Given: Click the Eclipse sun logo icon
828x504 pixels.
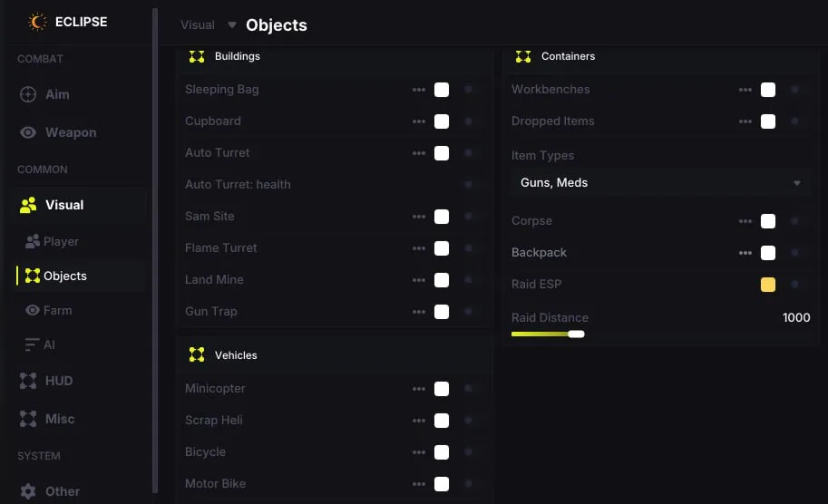Looking at the screenshot, I should [x=37, y=22].
